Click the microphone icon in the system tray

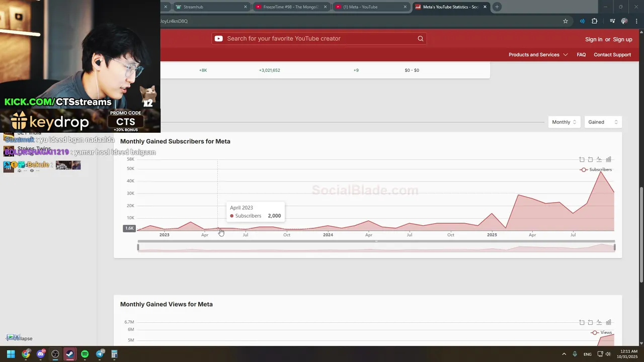tap(575, 354)
